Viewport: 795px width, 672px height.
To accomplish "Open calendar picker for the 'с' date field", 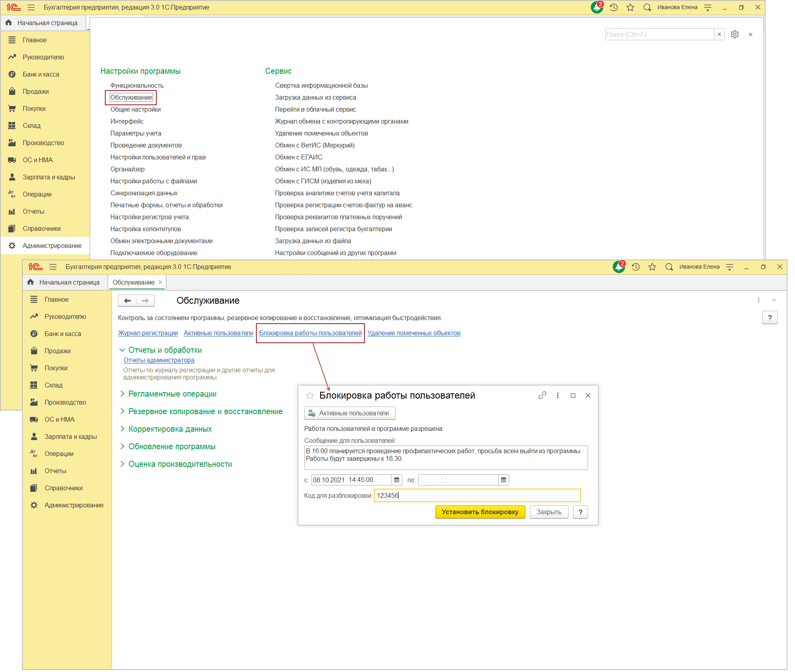I will point(397,480).
